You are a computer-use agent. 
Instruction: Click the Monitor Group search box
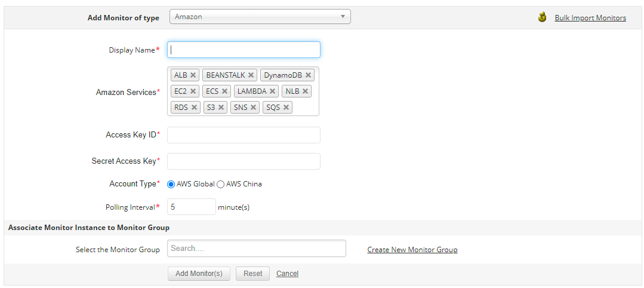[x=257, y=249]
